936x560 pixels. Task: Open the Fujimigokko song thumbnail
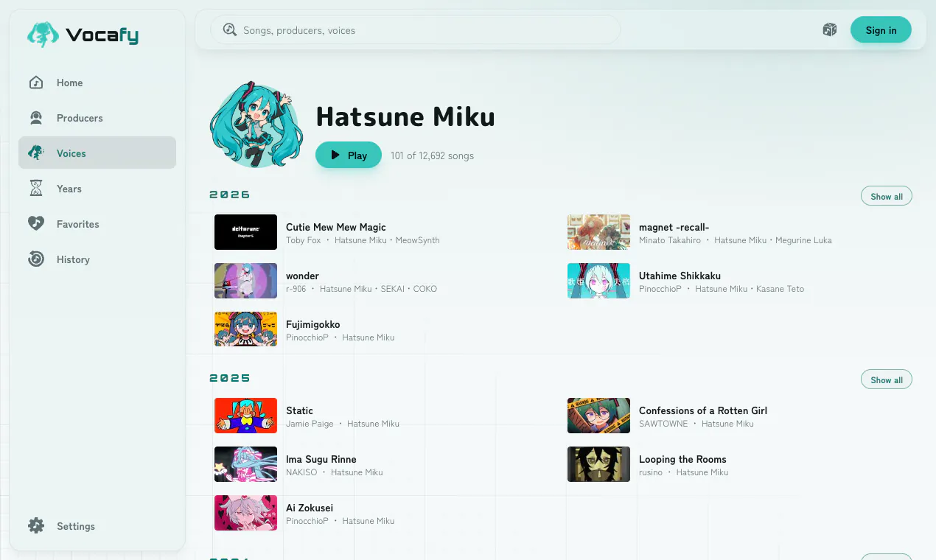tap(245, 329)
